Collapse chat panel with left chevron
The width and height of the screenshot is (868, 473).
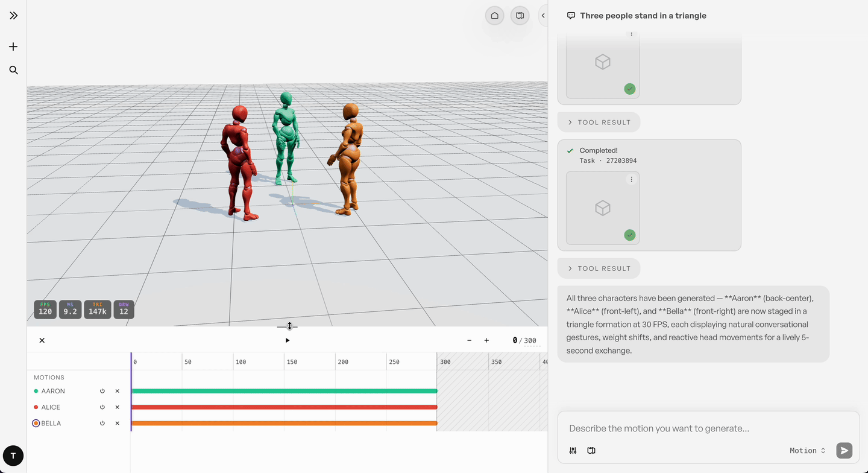pos(542,16)
